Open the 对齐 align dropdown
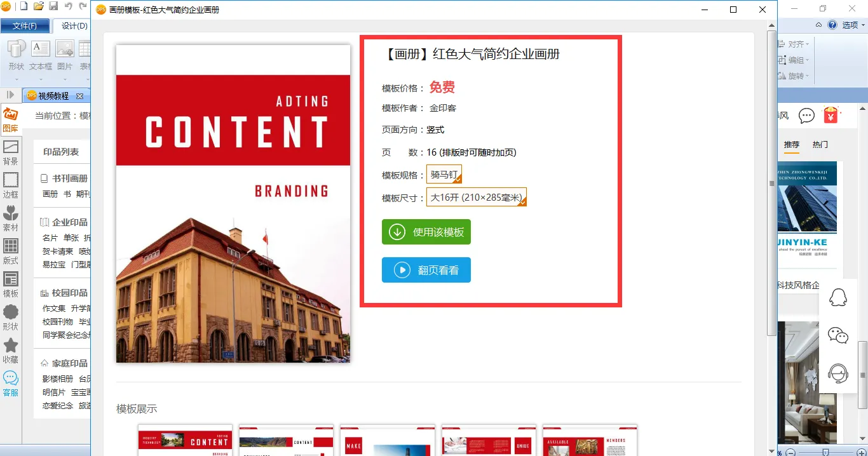The width and height of the screenshot is (868, 456). pyautogui.click(x=794, y=44)
